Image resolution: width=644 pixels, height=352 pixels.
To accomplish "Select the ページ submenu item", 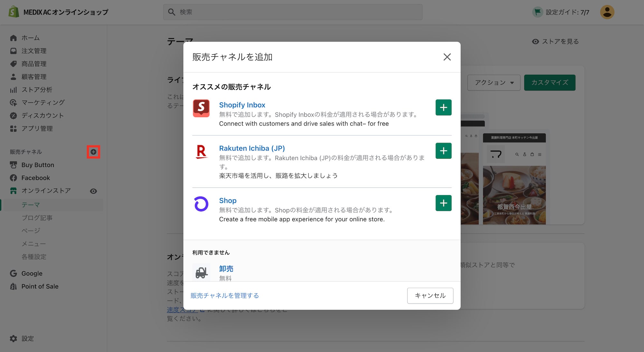I will point(31,231).
